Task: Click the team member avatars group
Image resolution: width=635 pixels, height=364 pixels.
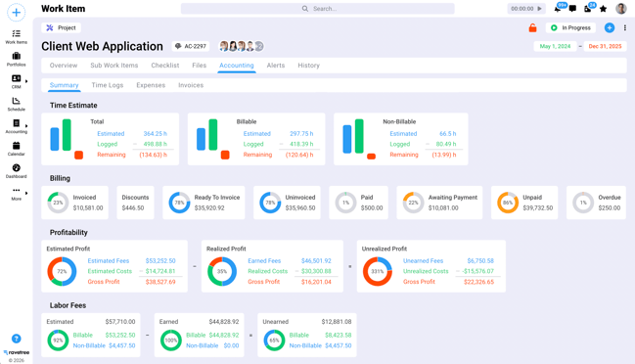Action: (242, 46)
